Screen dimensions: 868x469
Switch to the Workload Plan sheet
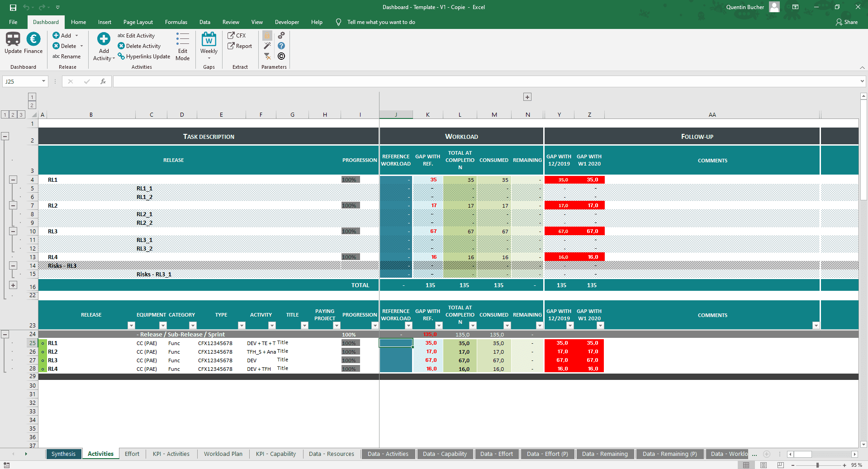(223, 454)
